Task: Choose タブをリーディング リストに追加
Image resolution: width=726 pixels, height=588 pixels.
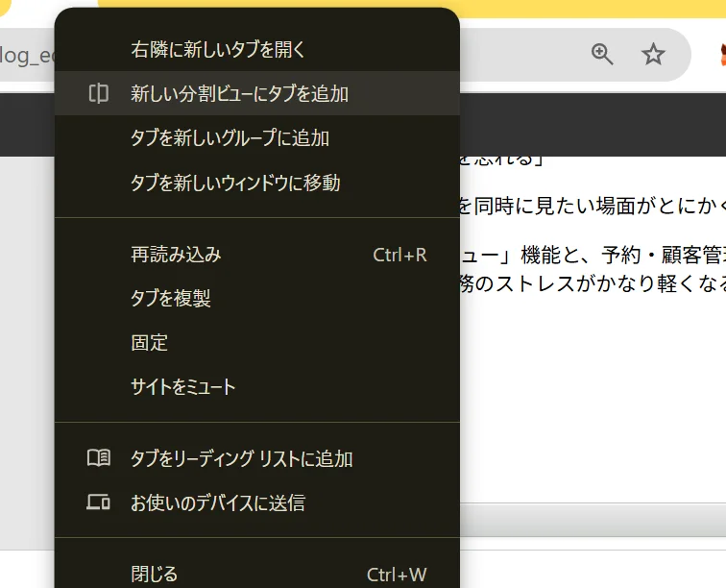Action: 257,458
